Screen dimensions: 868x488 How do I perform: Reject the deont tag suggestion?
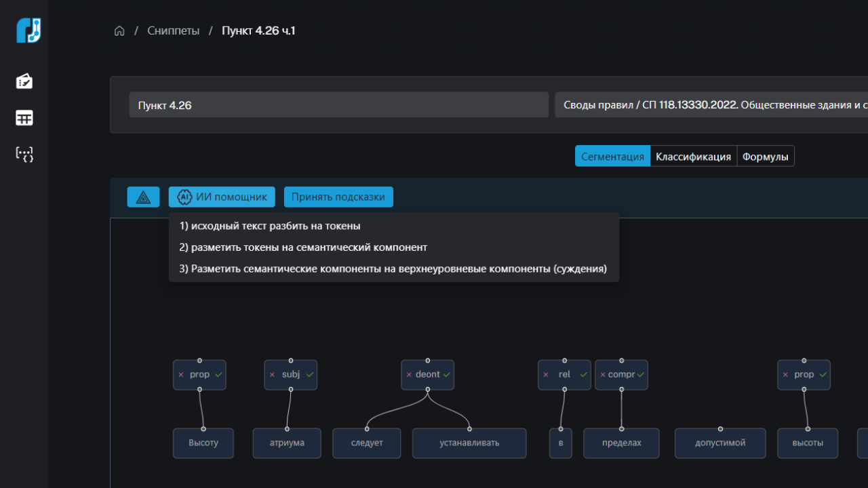tap(409, 375)
